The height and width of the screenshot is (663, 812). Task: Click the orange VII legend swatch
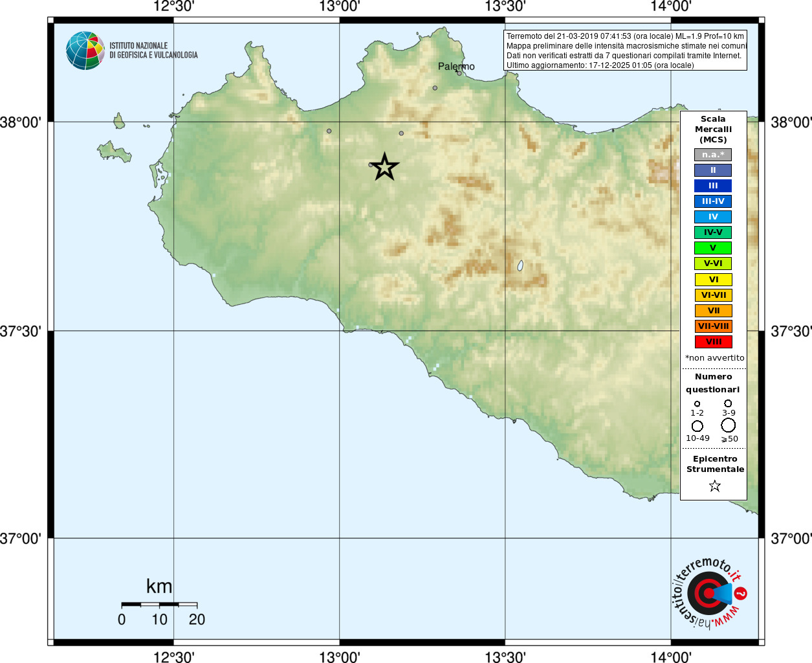point(714,311)
